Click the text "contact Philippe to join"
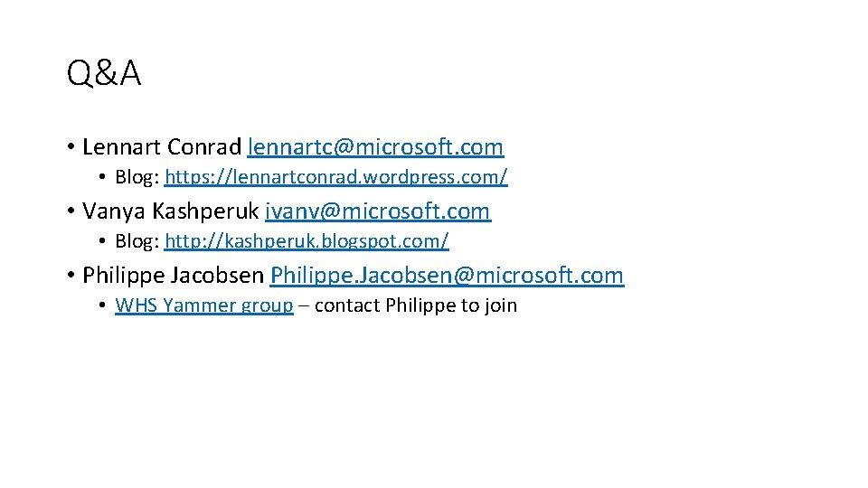The image size is (868, 488). (416, 305)
